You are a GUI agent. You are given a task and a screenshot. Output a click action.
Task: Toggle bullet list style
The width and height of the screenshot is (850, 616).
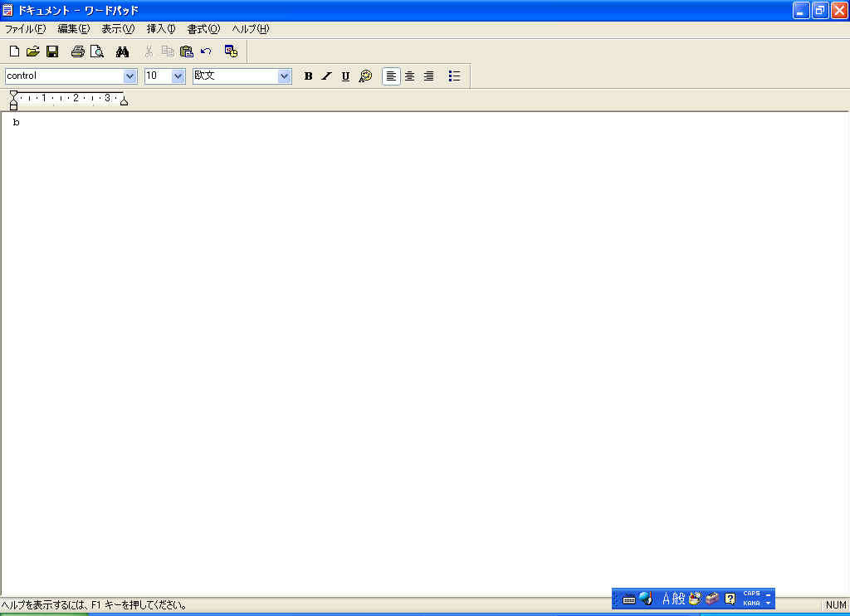click(x=454, y=76)
